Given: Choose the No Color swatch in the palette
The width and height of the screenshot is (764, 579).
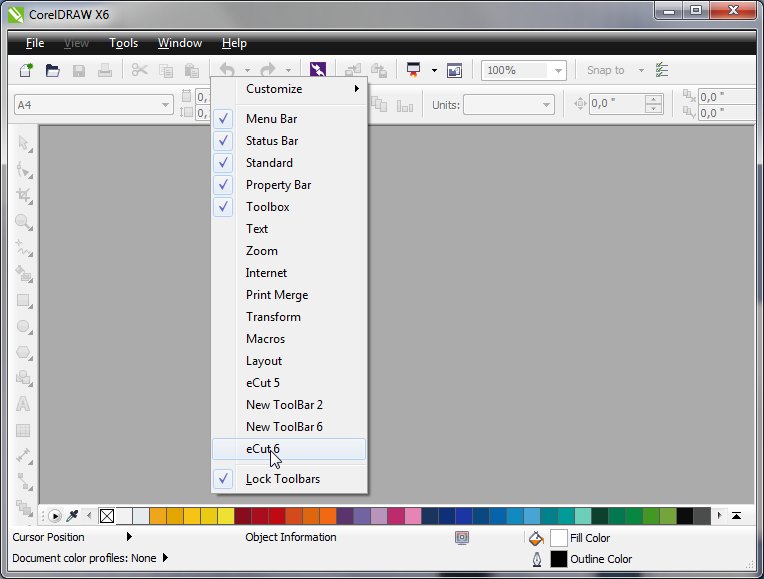Looking at the screenshot, I should (107, 516).
